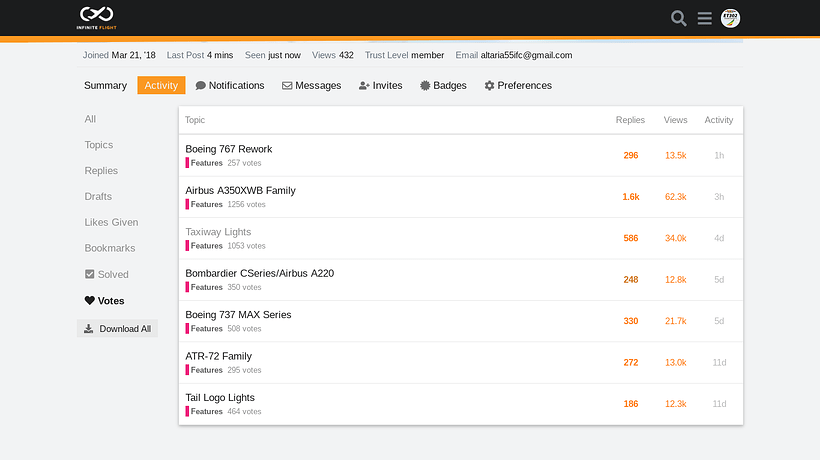The height and width of the screenshot is (460, 820).
Task: Open the Boeing 737 MAX Series topic
Action: pyautogui.click(x=238, y=314)
